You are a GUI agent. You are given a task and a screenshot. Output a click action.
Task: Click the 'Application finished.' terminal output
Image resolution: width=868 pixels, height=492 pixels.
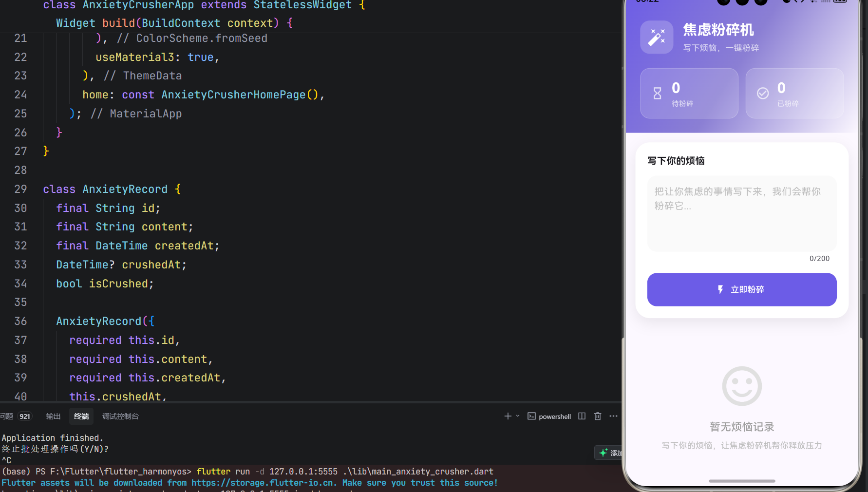click(53, 438)
